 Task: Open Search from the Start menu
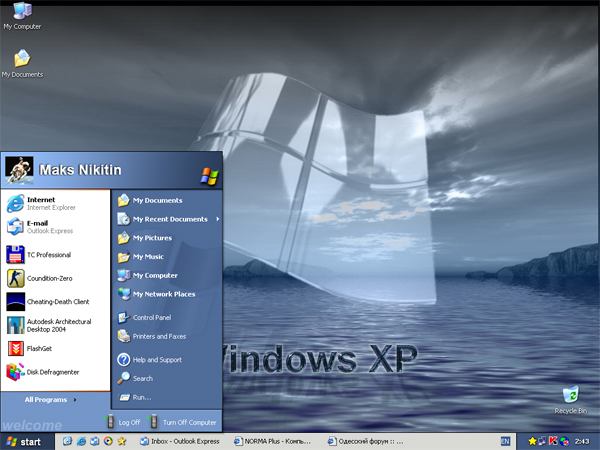click(x=167, y=378)
